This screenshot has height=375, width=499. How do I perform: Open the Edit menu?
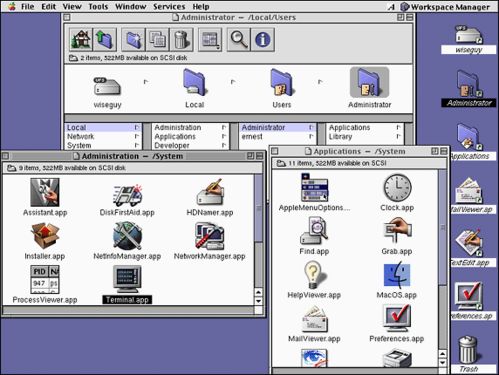pos(49,6)
